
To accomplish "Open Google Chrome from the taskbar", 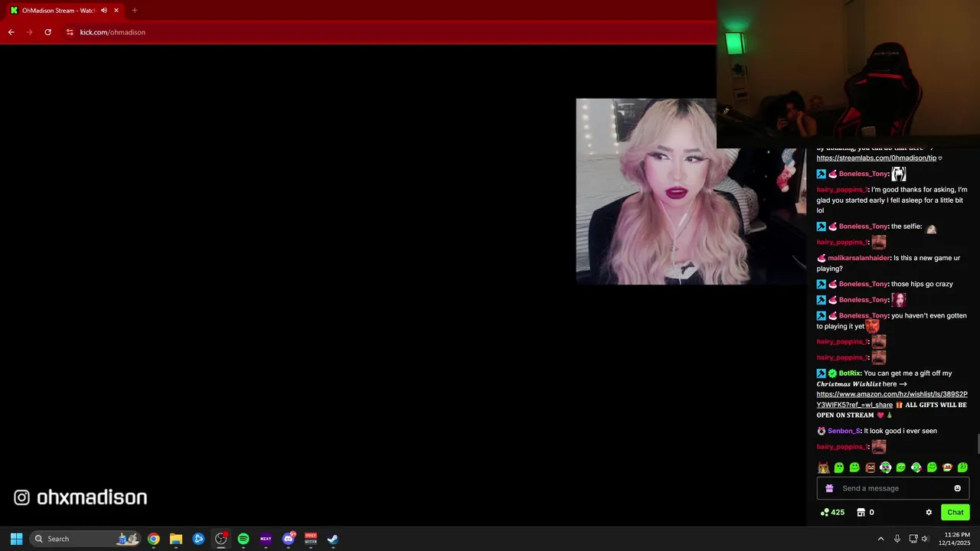I will click(x=154, y=539).
